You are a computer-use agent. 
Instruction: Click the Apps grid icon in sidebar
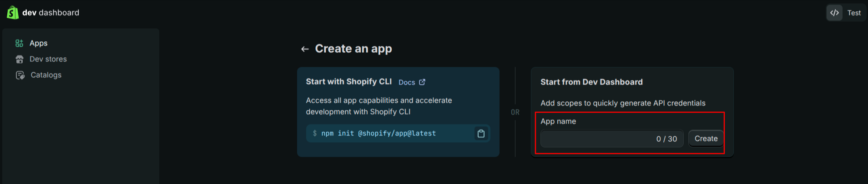tap(19, 43)
